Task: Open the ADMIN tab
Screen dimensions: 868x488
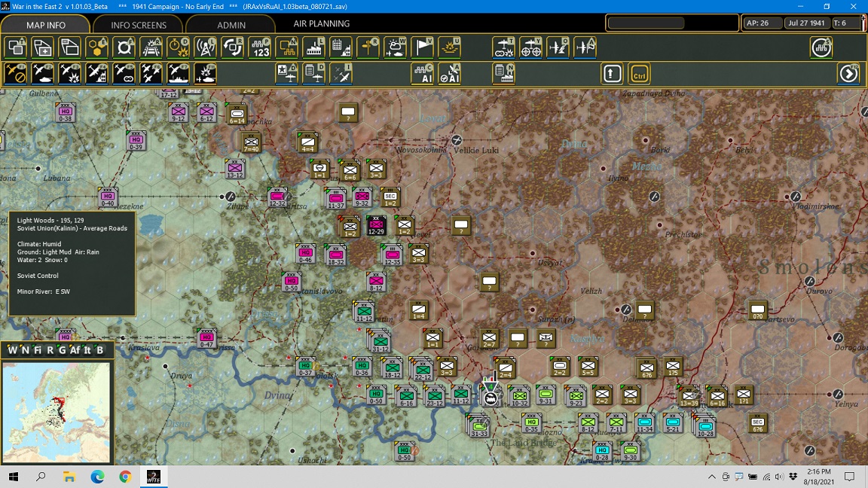Action: click(x=231, y=25)
